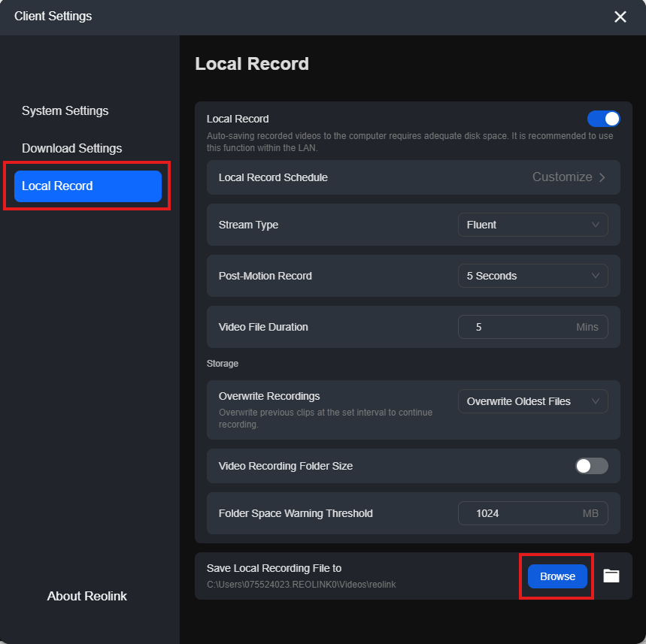This screenshot has width=646, height=644.
Task: Close the Client Settings window
Action: pyautogui.click(x=620, y=17)
